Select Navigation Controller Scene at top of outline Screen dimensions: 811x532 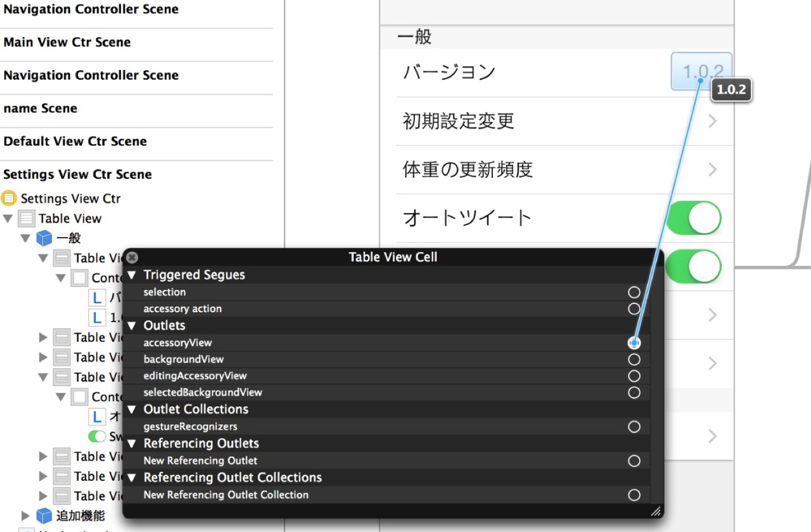[x=91, y=9]
